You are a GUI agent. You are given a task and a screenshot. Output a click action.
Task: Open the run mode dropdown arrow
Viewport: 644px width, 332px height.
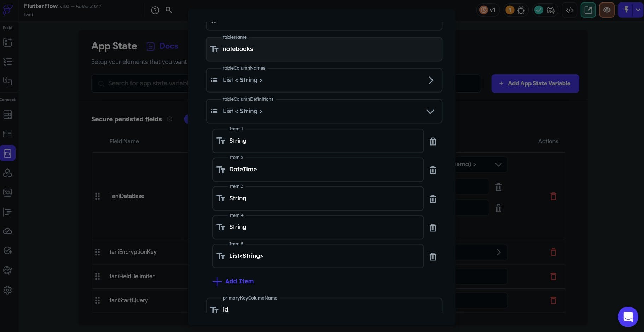click(638, 10)
